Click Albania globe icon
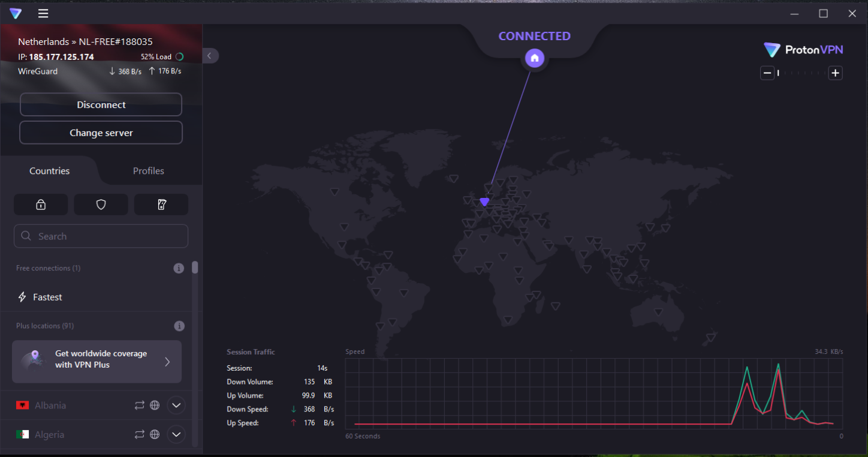 pyautogui.click(x=155, y=405)
